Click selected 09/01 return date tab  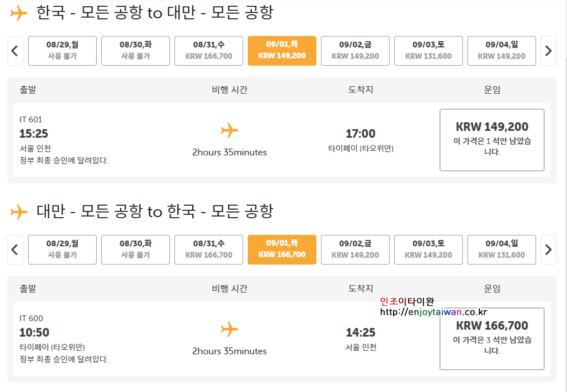pyautogui.click(x=282, y=250)
